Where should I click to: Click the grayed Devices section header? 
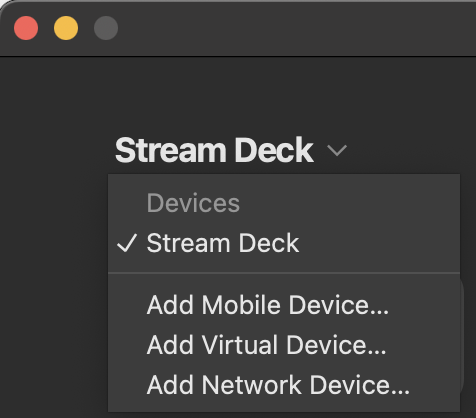coord(193,203)
